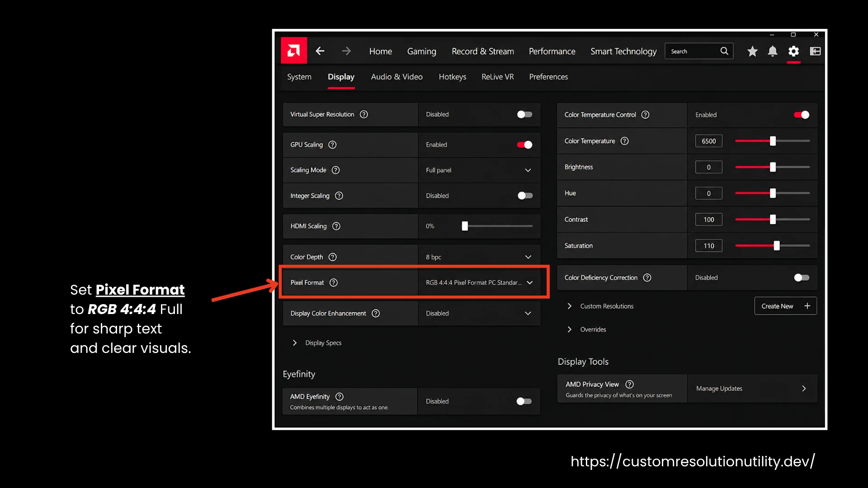Show help for AMD Privacy View
The height and width of the screenshot is (488, 868).
[x=630, y=384]
